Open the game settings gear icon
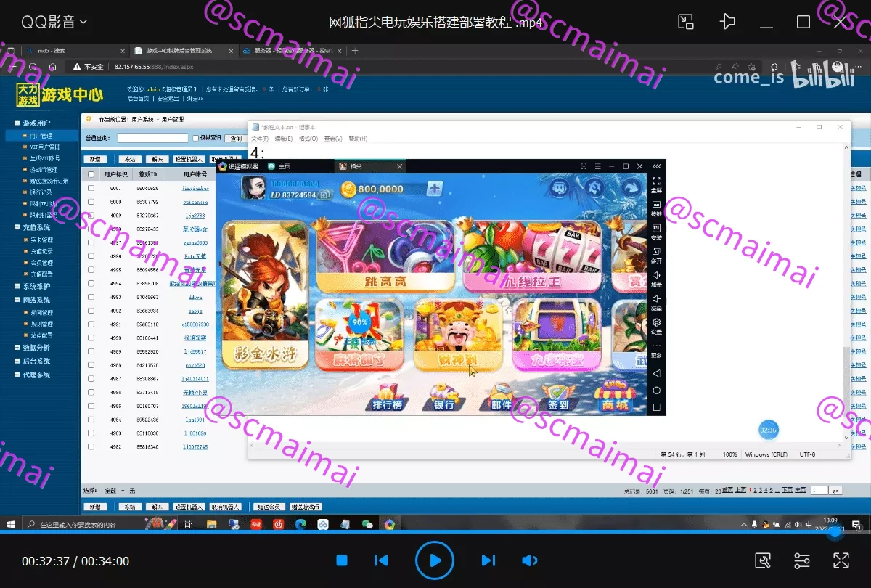This screenshot has width=871, height=588. (595, 189)
